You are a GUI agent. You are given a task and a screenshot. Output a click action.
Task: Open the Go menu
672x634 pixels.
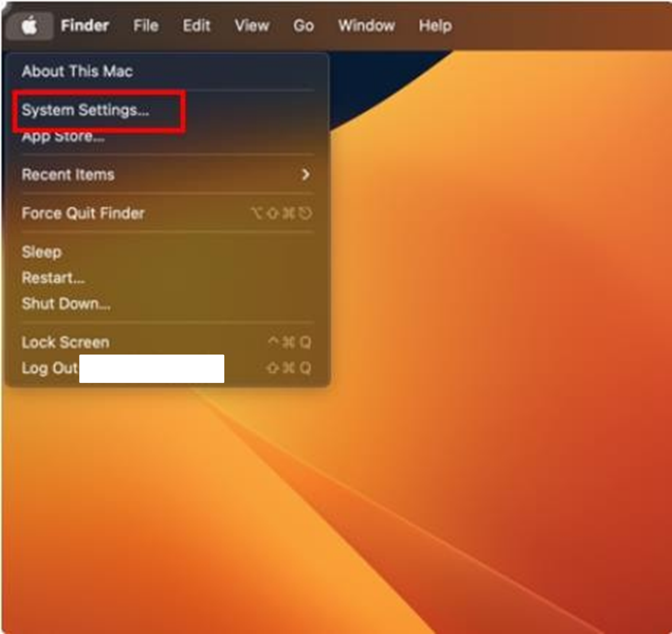click(303, 25)
